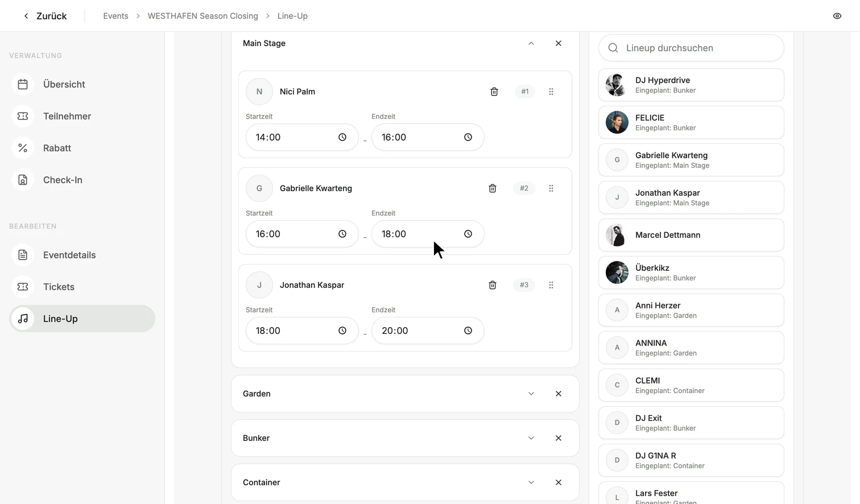Go back with the Zurück button
The image size is (860, 504).
tap(45, 16)
